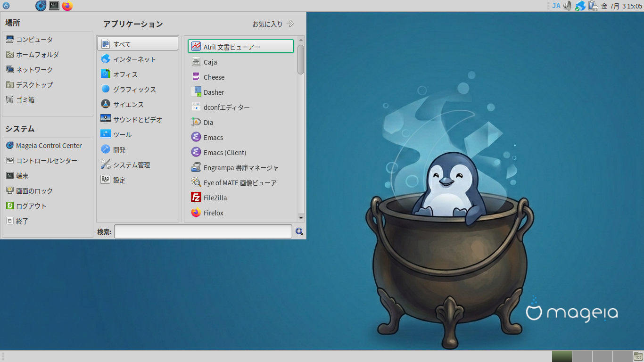Switch to お気に入り view
Image resolution: width=644 pixels, height=362 pixels.
point(273,24)
